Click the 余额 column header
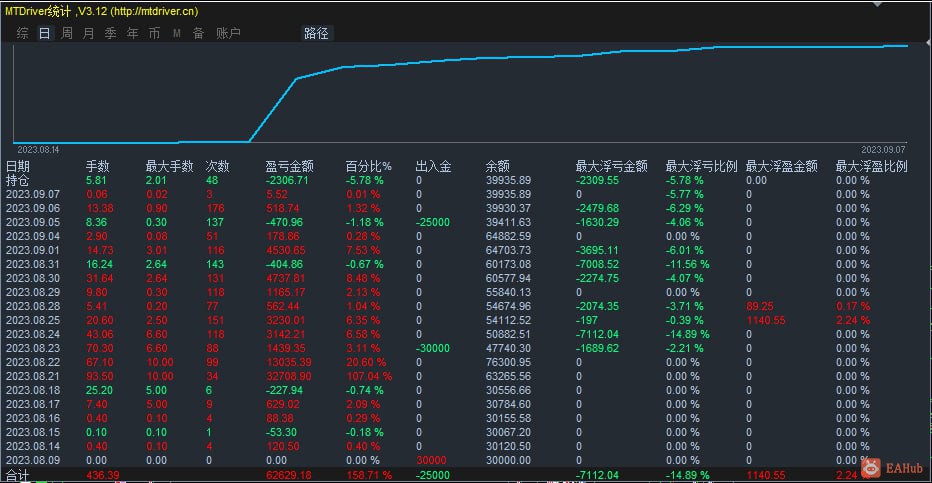 498,166
